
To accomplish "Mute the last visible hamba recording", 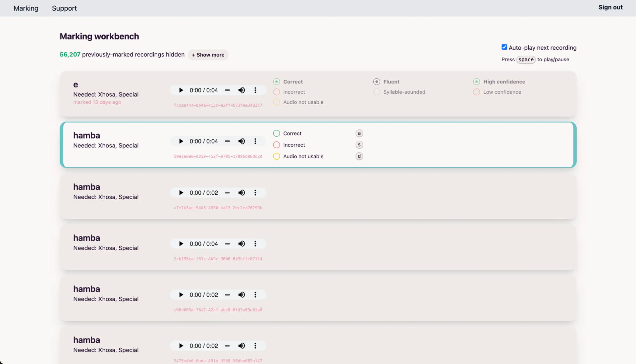I will click(x=241, y=346).
